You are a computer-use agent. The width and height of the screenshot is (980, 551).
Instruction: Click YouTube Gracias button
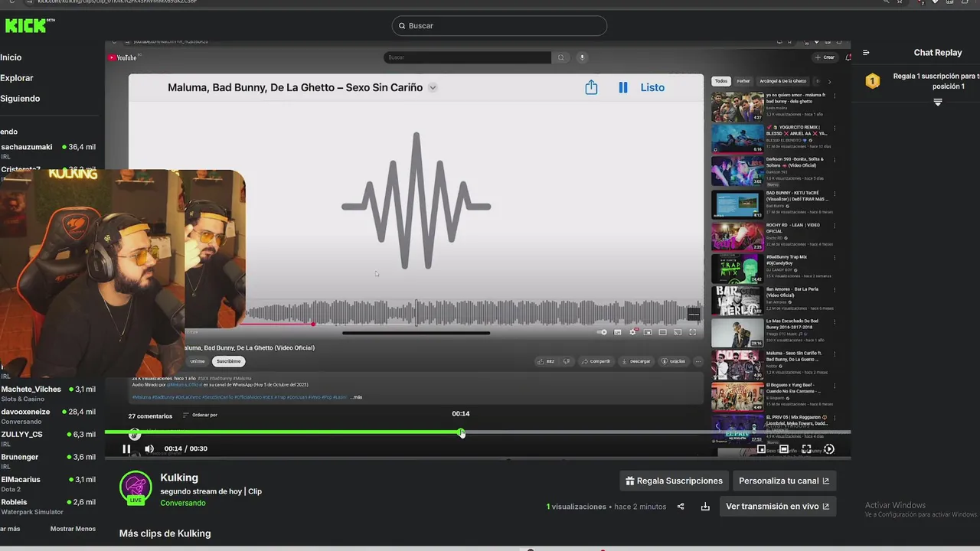(x=674, y=361)
